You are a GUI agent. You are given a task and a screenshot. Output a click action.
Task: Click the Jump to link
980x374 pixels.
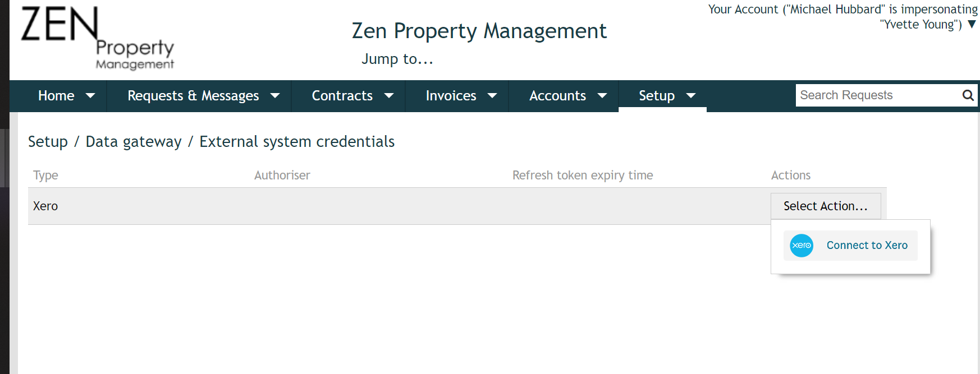click(x=397, y=59)
